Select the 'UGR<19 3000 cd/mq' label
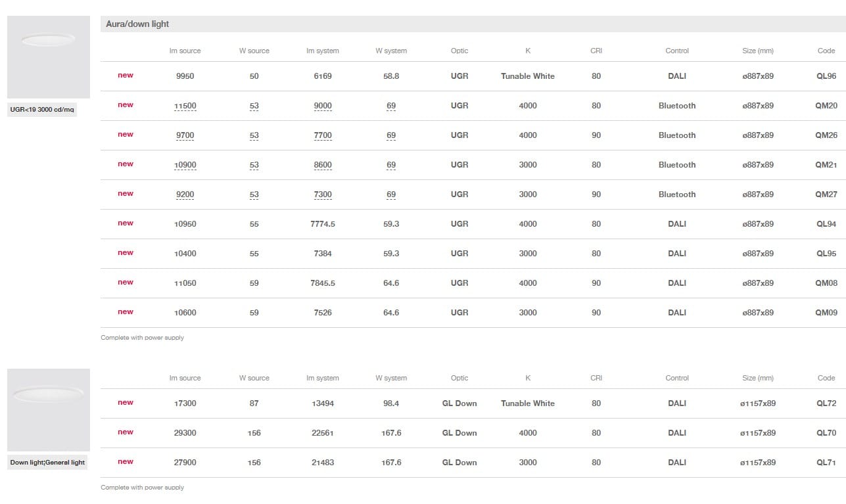 (42, 110)
